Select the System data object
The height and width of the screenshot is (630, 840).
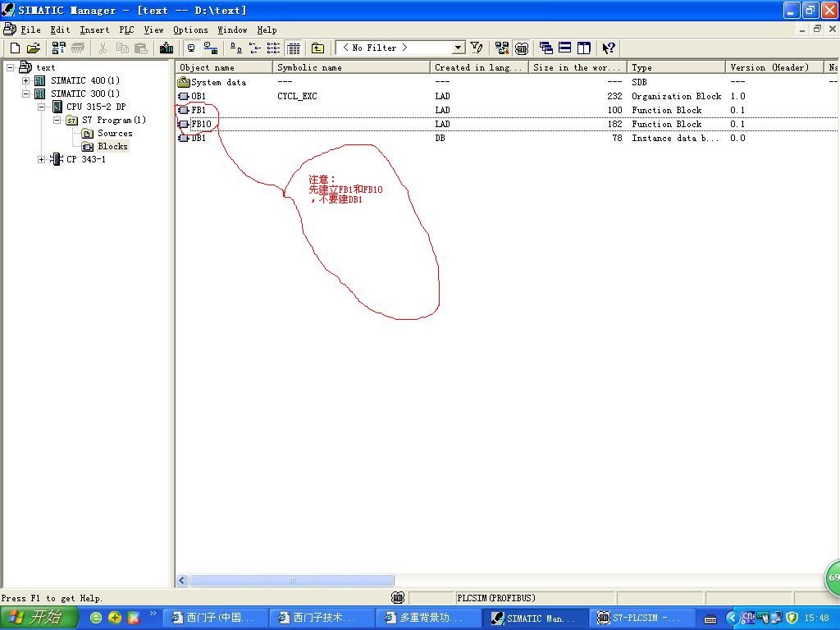coord(218,83)
